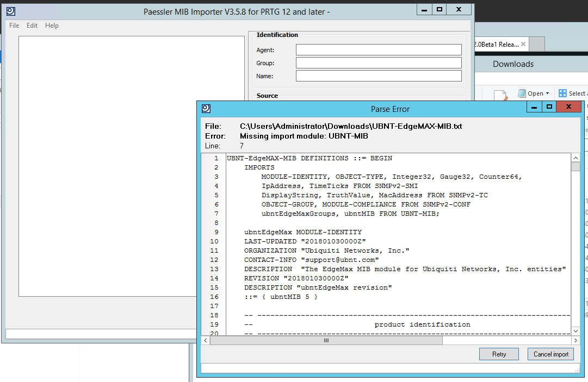Close the Parse Error dialog
Screen dimensions: 588x382
(568, 107)
